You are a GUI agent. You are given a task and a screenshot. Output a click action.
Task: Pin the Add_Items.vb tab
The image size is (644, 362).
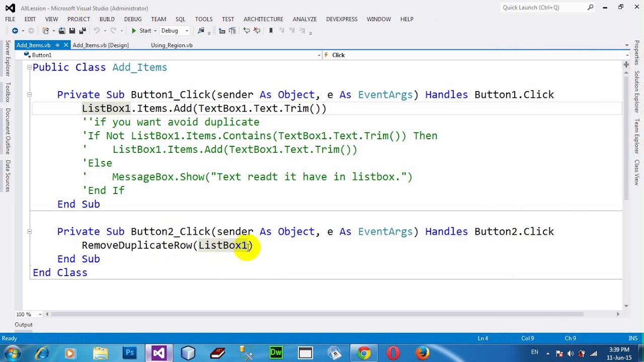[x=57, y=45]
